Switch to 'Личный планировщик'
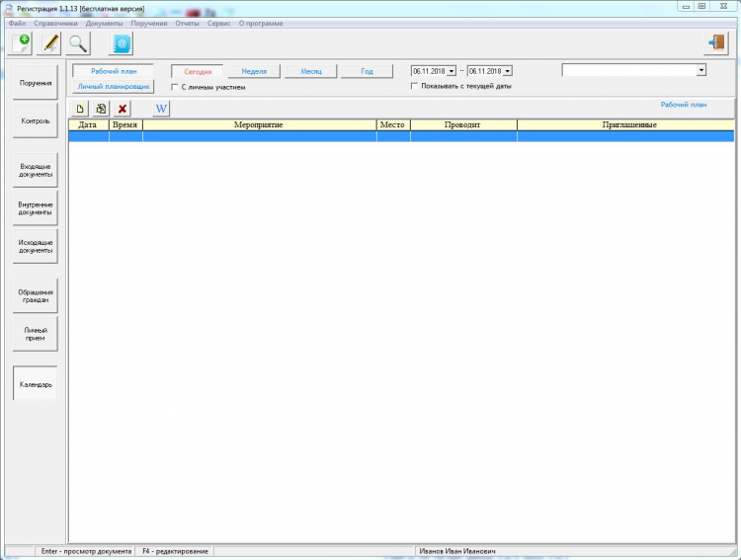Image resolution: width=741 pixels, height=560 pixels. pyautogui.click(x=114, y=87)
